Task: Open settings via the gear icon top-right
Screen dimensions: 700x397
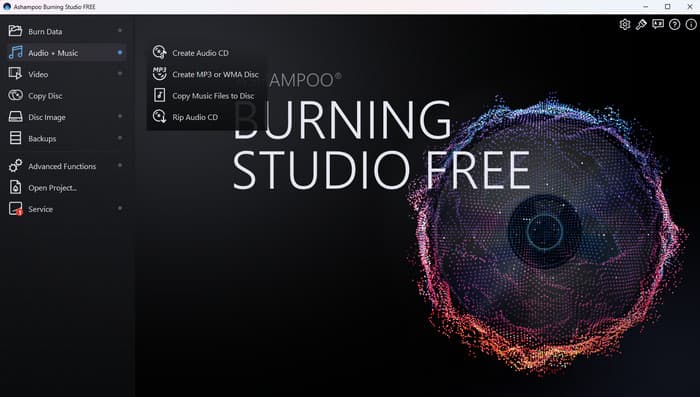Action: 625,24
